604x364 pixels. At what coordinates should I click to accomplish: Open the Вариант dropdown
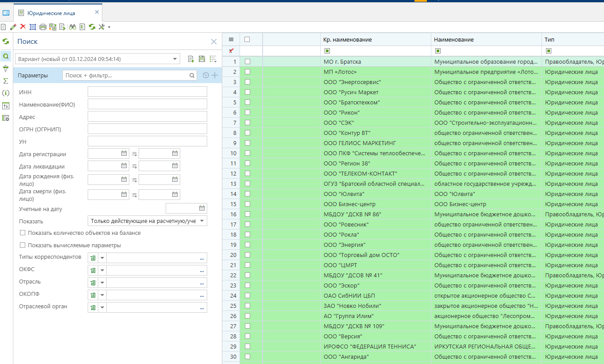(175, 59)
